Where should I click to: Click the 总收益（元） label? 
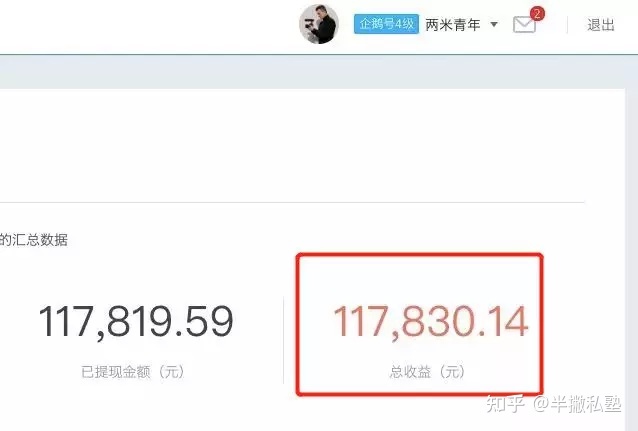(427, 372)
